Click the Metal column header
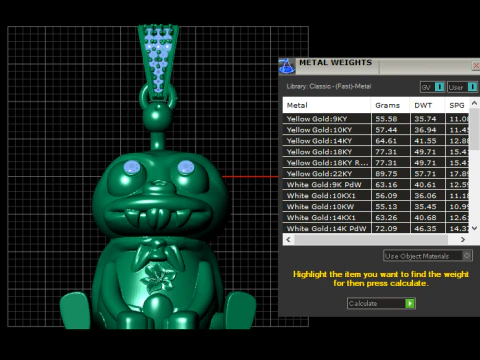This screenshot has height=360, width=480. pos(327,105)
